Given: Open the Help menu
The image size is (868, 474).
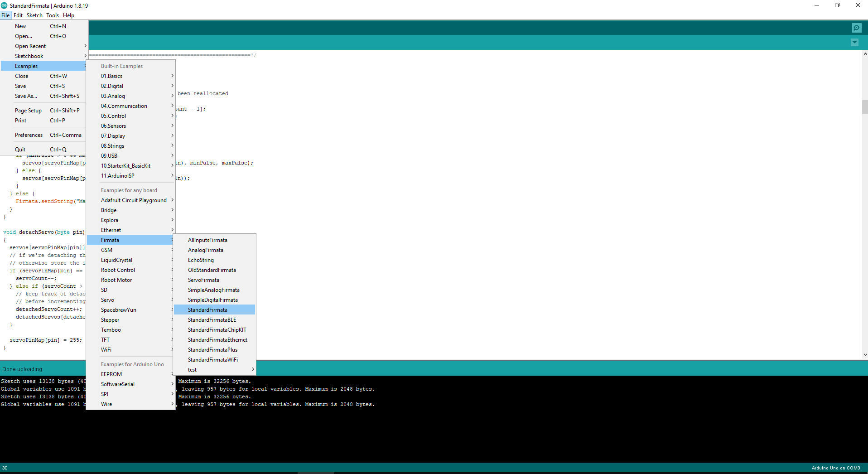Looking at the screenshot, I should pyautogui.click(x=68, y=15).
